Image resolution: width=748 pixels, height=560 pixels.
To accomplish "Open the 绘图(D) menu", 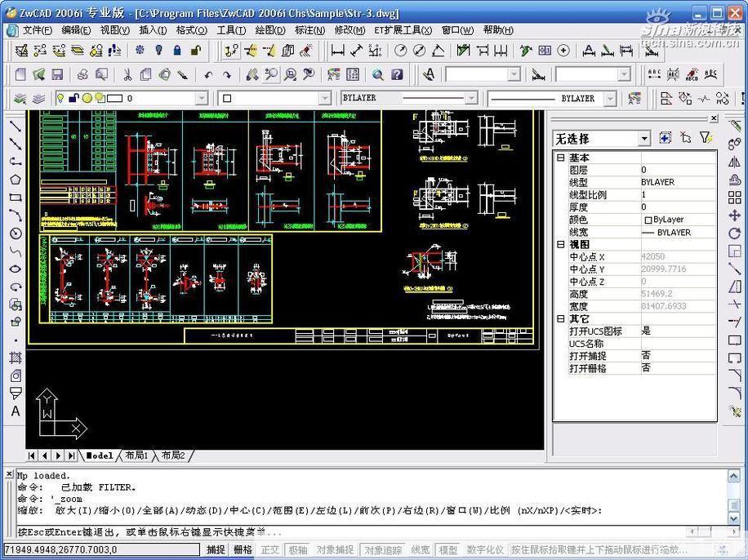I will (269, 30).
